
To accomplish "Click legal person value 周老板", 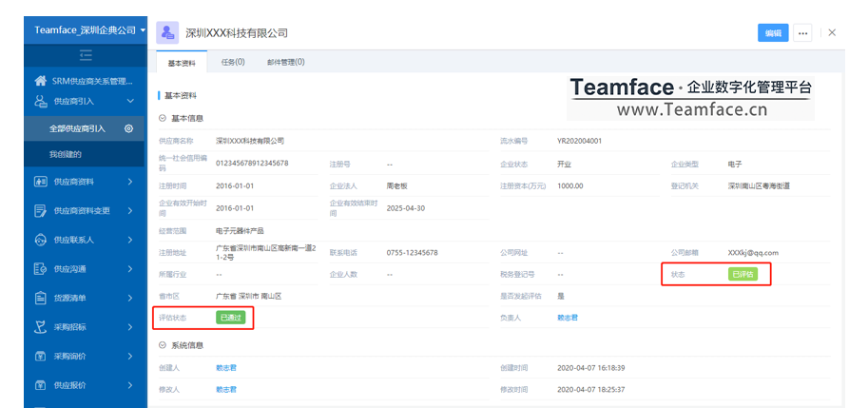I will 397,186.
